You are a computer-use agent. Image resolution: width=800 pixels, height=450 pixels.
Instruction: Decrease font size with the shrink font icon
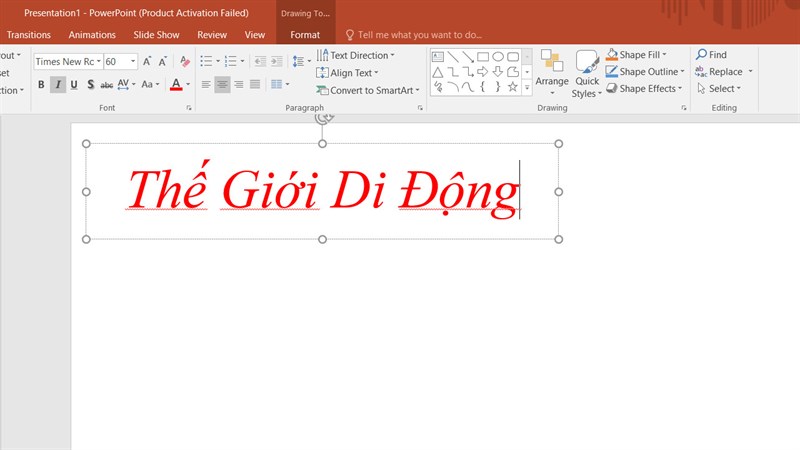point(163,62)
